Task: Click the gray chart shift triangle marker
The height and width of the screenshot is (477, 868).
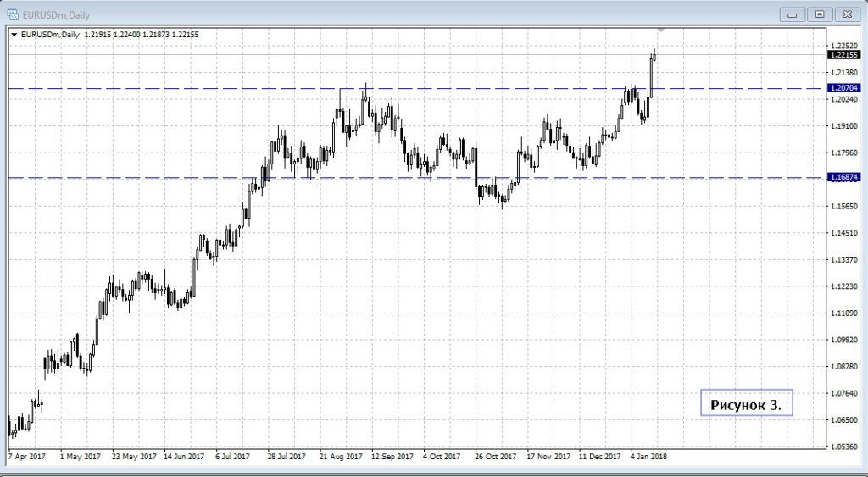Action: [x=661, y=30]
